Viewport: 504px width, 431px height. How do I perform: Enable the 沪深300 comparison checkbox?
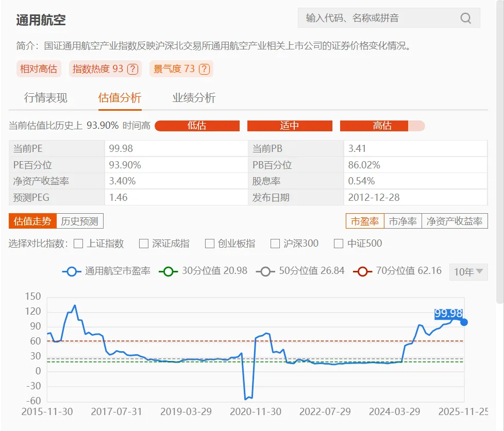[x=275, y=243]
